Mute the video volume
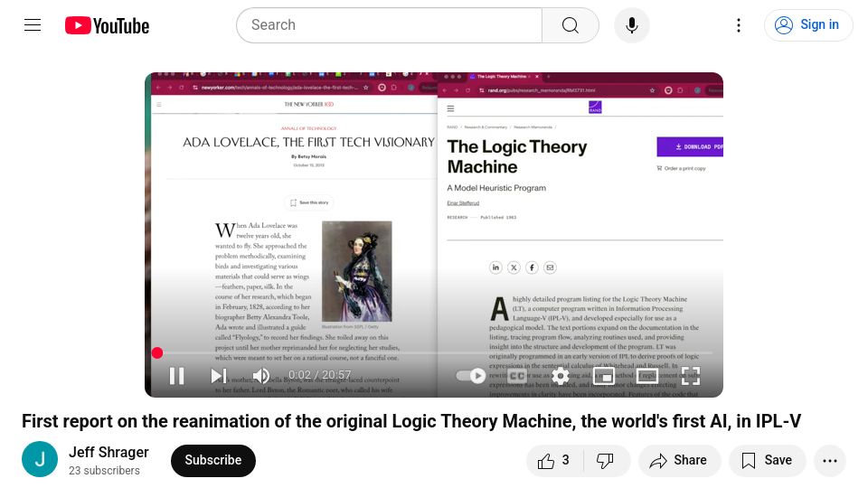The image size is (868, 488). point(260,376)
